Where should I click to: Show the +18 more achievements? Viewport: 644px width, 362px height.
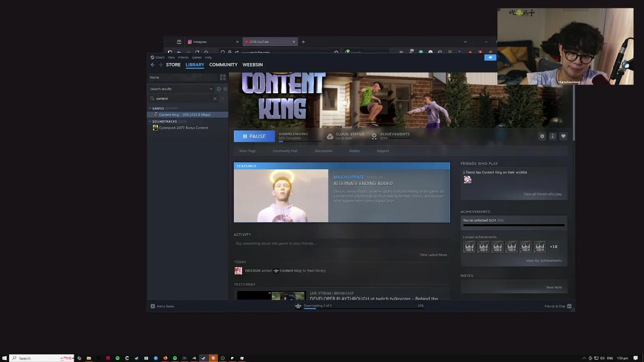[x=553, y=247]
